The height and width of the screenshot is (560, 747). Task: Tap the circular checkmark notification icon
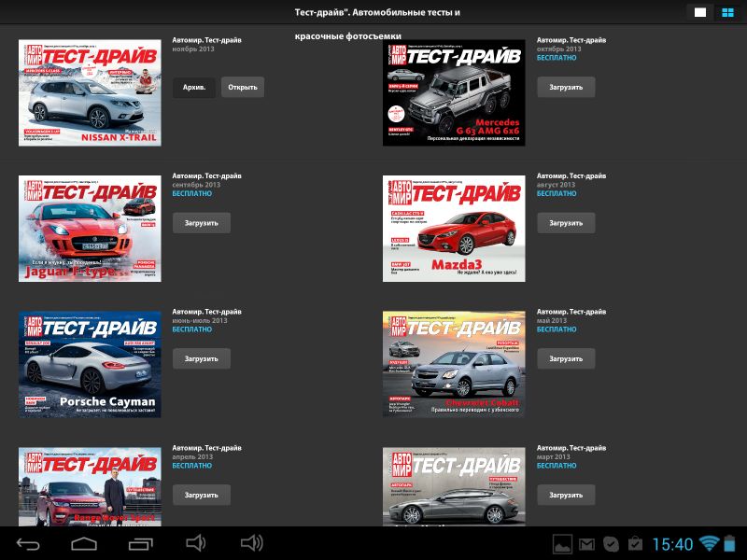click(x=611, y=543)
